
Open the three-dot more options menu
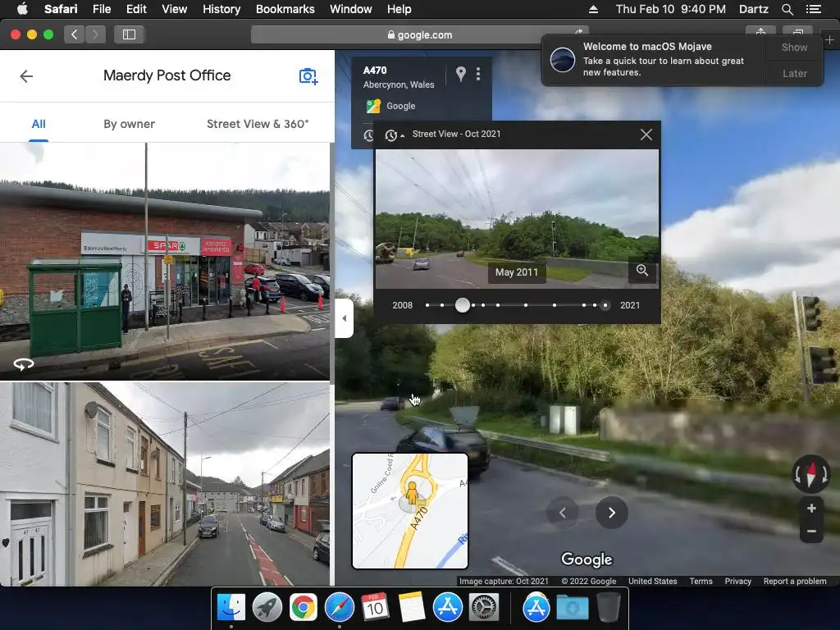coord(478,74)
